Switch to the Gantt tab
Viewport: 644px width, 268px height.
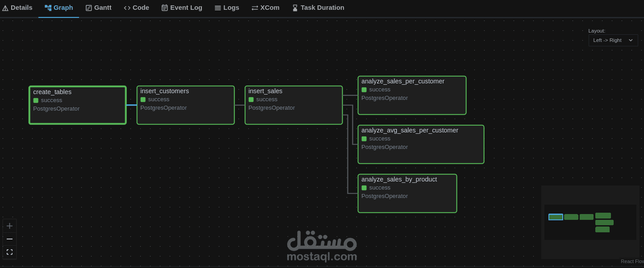point(98,7)
